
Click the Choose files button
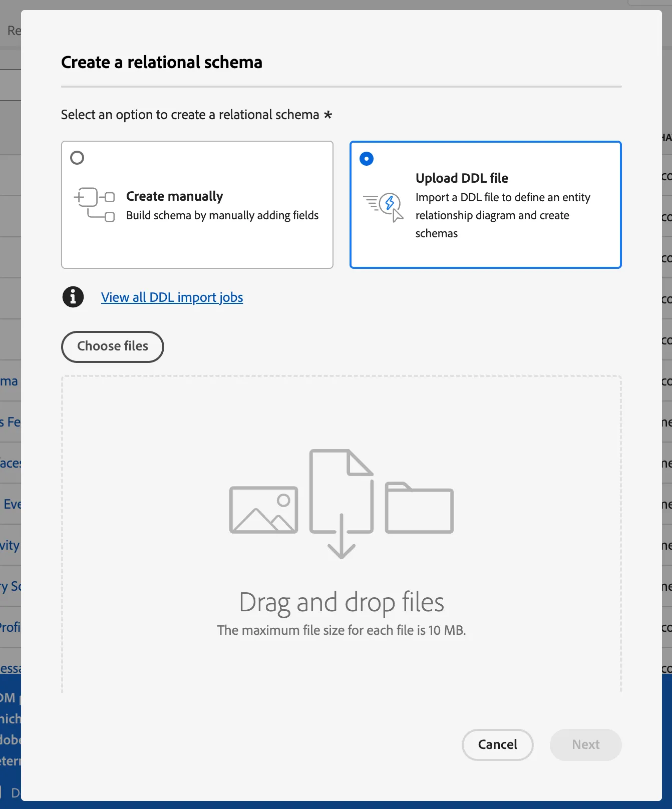click(x=113, y=346)
